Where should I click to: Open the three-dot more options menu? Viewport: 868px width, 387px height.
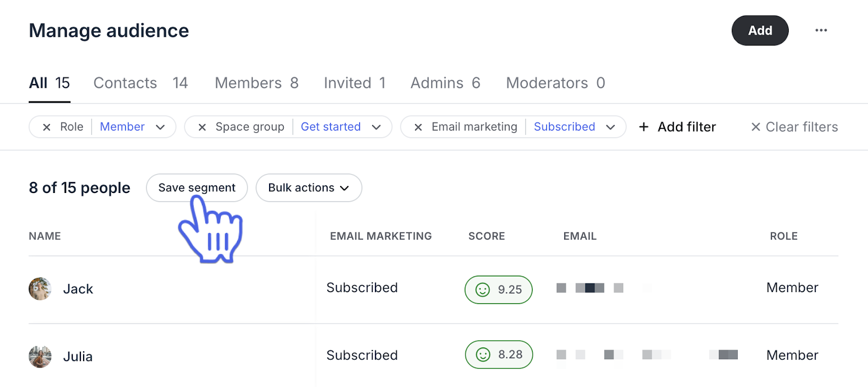coord(821,30)
